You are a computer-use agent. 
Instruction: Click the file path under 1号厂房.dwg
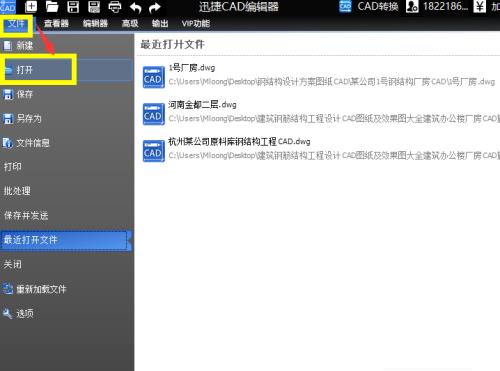pos(332,82)
